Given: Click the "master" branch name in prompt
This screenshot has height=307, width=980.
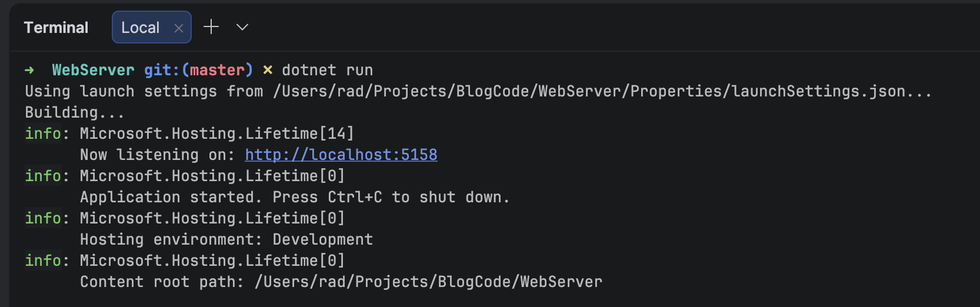Looking at the screenshot, I should [217, 70].
